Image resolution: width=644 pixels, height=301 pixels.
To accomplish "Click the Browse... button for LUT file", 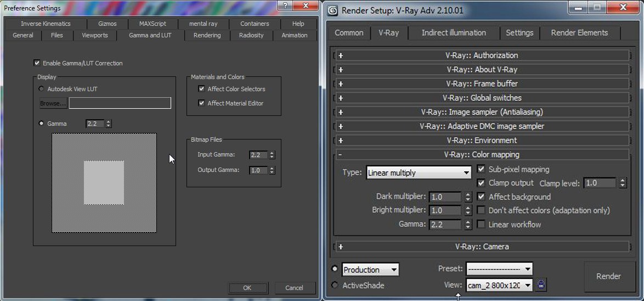I will tap(53, 103).
